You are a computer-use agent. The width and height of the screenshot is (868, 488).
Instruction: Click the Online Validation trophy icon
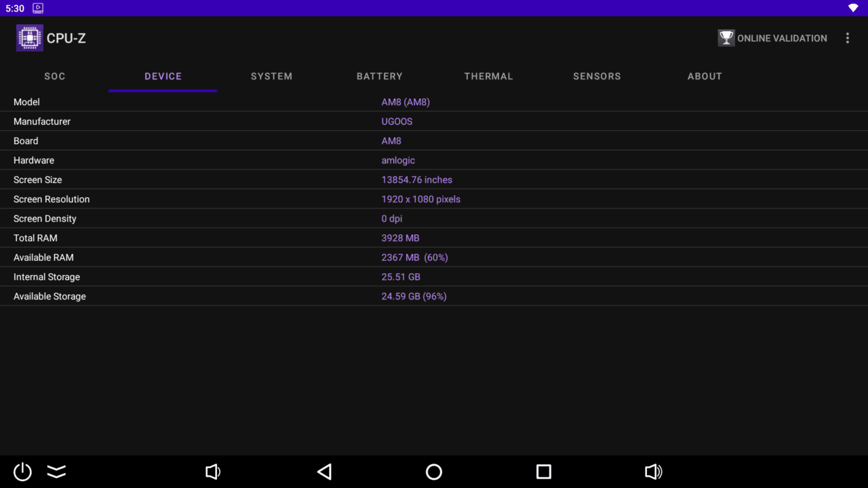726,38
